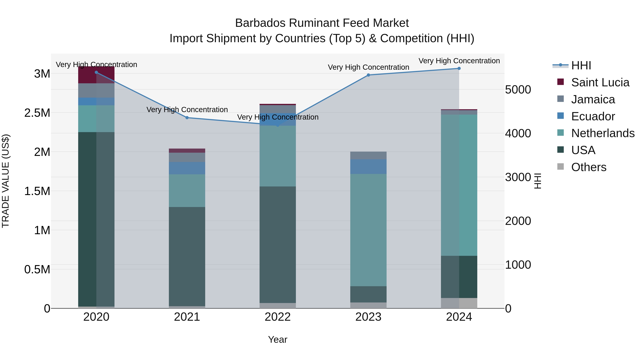Image resolution: width=644 pixels, height=362 pixels.
Task: Click the Others segment of 2024 bar
Action: 459,303
